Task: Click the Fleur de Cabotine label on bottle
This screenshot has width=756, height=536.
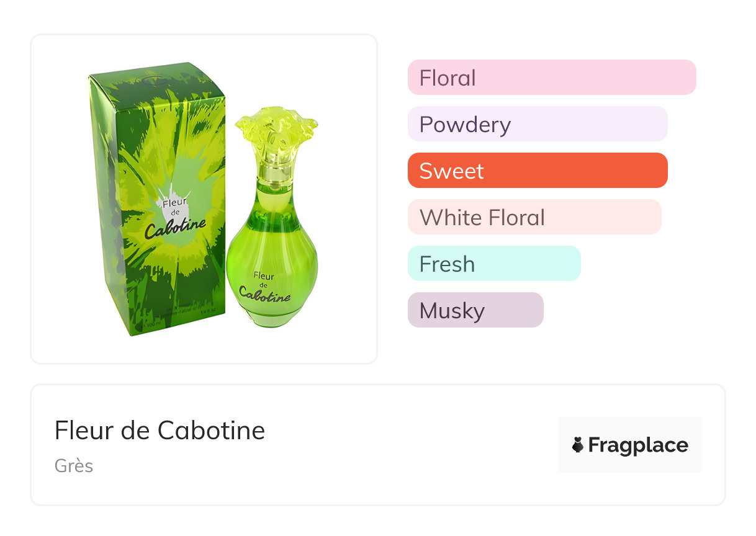Action: click(266, 285)
